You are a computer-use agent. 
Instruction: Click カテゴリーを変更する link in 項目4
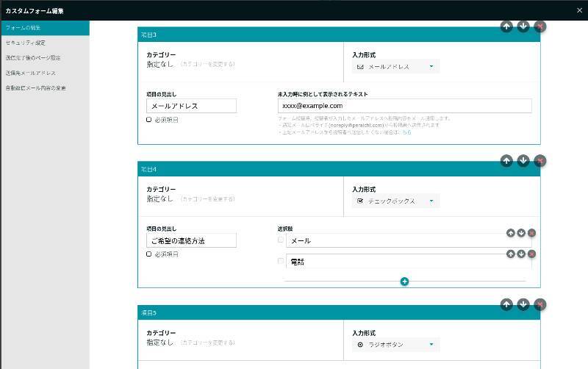(208, 199)
